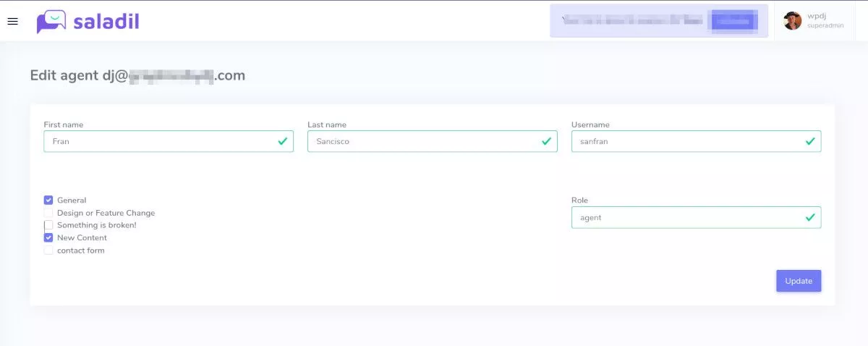Screen dimensions: 868x346
Task: Enable Design or Feature Change checkbox
Action: [48, 213]
